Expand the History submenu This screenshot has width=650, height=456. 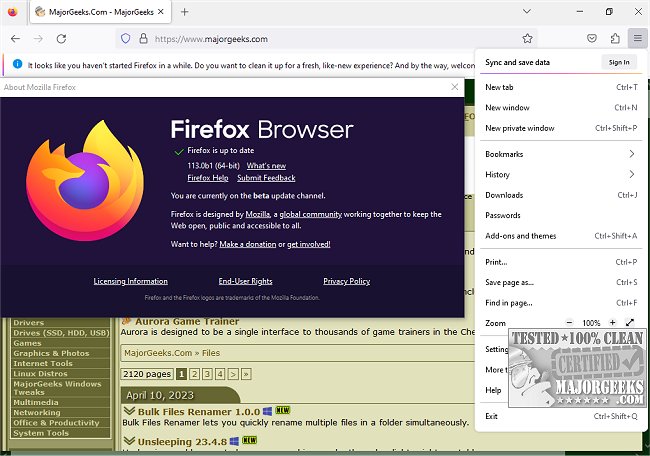[x=631, y=174]
